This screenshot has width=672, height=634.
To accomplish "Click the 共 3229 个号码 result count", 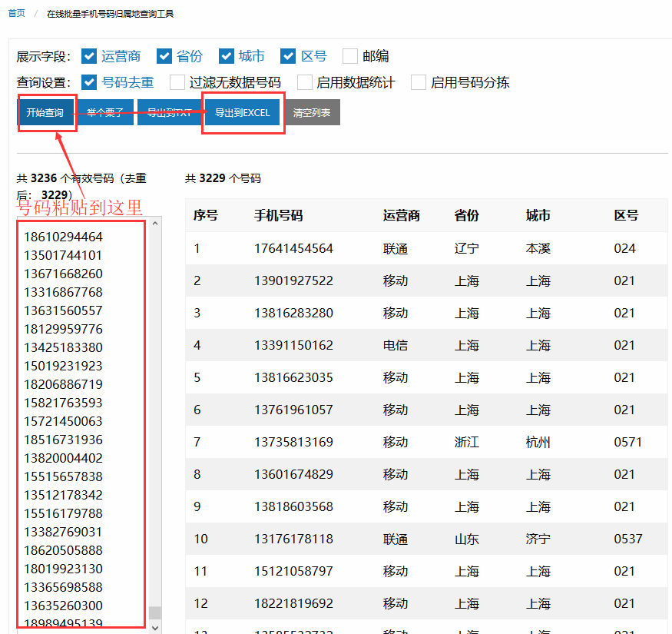I will [223, 178].
